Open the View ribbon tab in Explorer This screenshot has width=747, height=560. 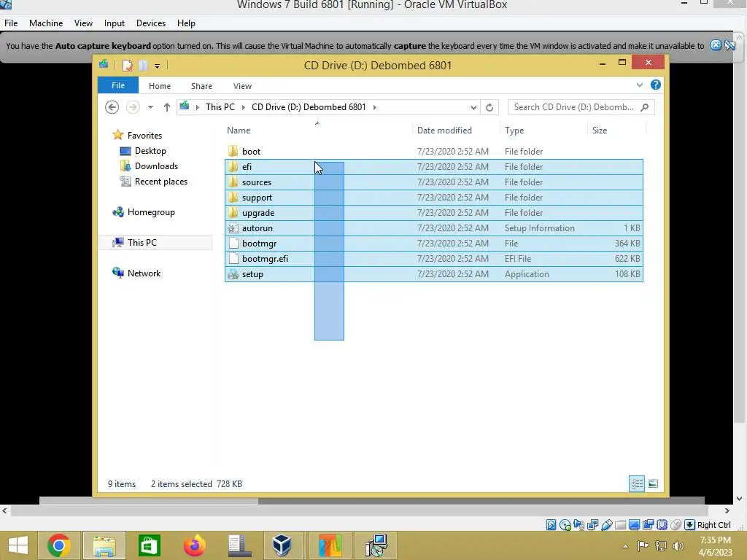242,86
